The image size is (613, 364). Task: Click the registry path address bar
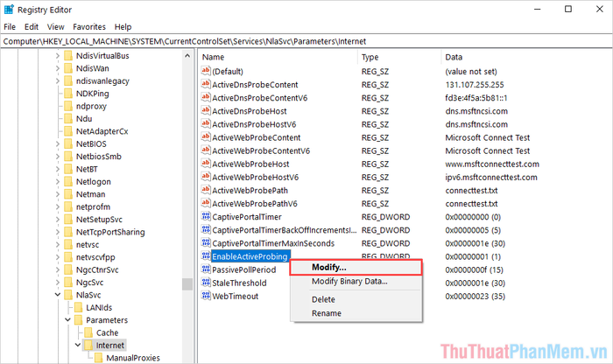coord(306,41)
